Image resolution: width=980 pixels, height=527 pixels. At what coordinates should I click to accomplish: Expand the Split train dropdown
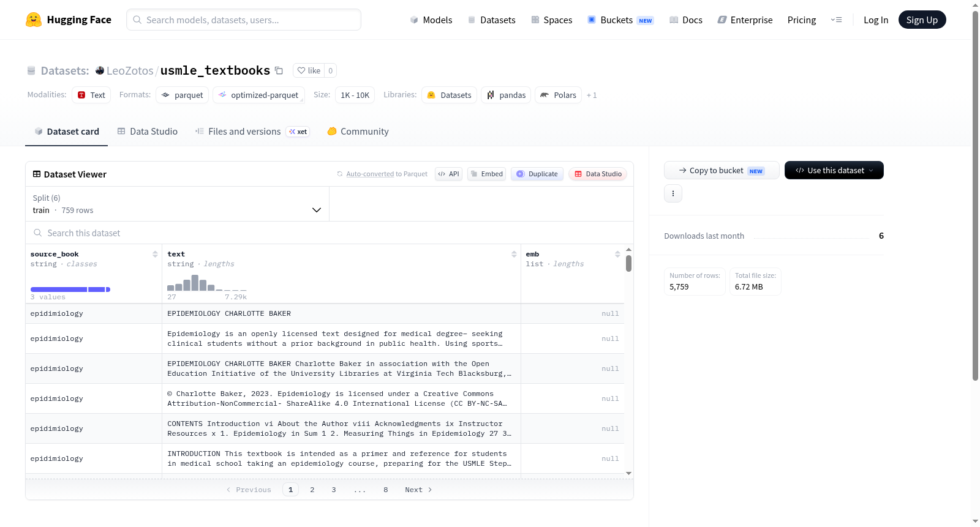coord(177,204)
